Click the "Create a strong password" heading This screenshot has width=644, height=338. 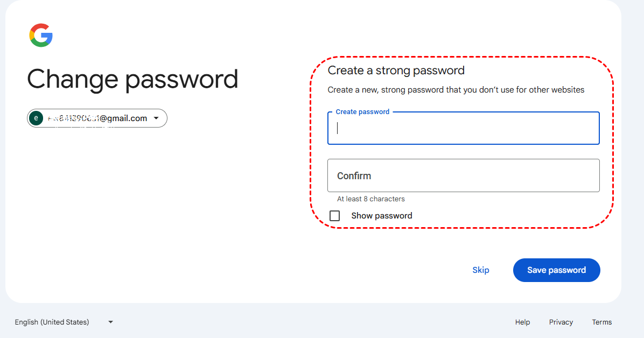[x=396, y=71]
